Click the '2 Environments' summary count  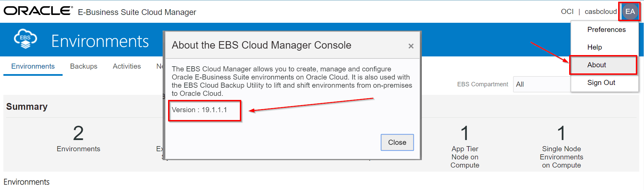tap(78, 138)
